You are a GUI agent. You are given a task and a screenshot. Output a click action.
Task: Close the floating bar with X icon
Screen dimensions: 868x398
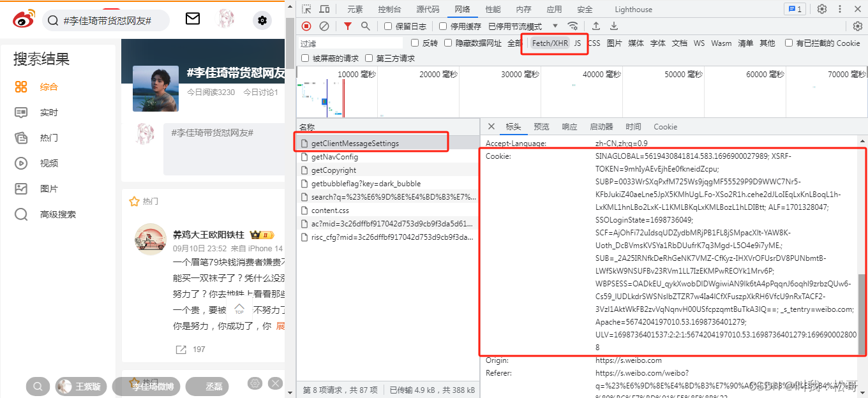point(275,383)
